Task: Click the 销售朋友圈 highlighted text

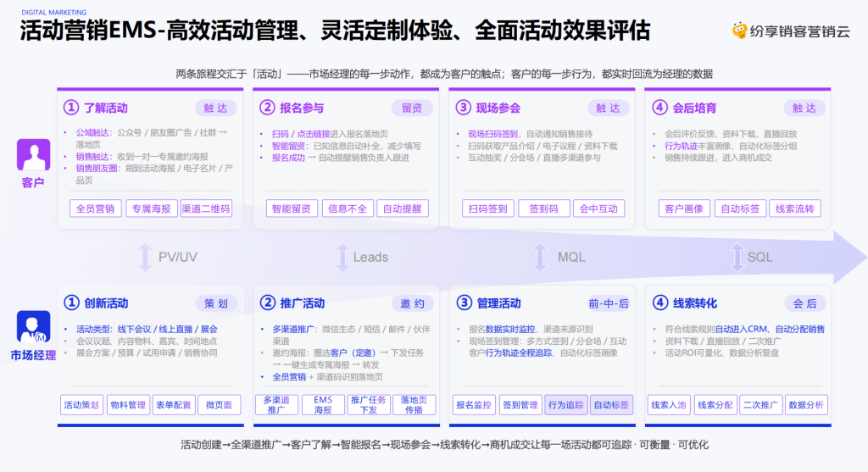Action: click(x=97, y=169)
